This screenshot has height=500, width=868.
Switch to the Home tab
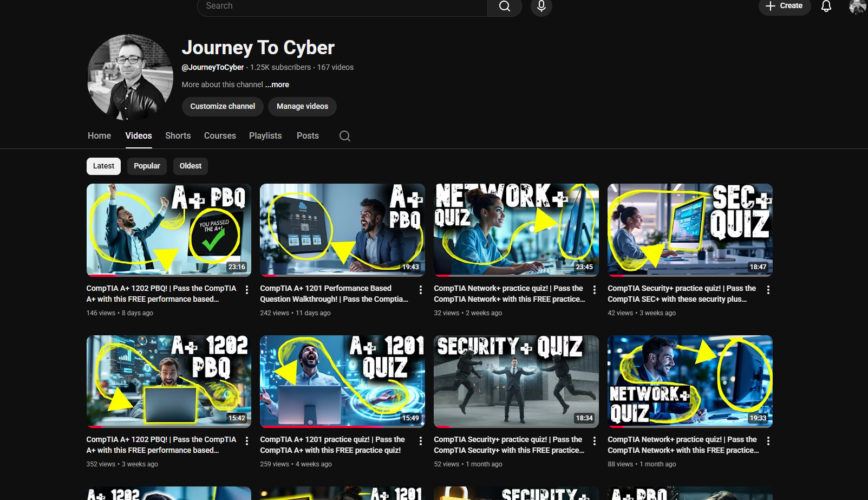pyautogui.click(x=100, y=136)
